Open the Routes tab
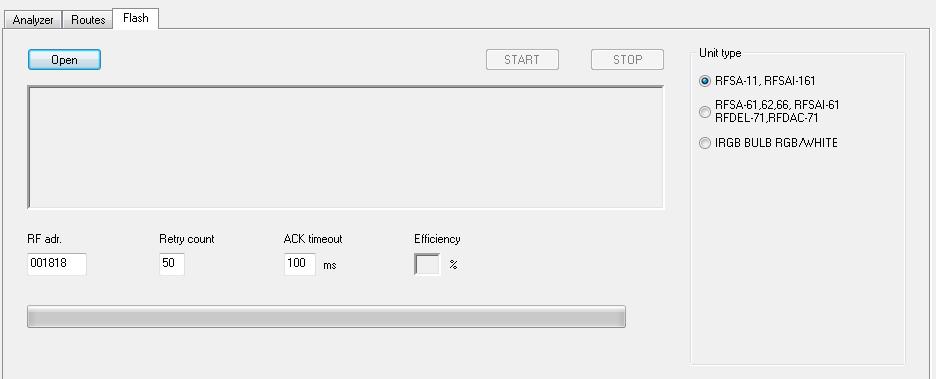 [88, 20]
